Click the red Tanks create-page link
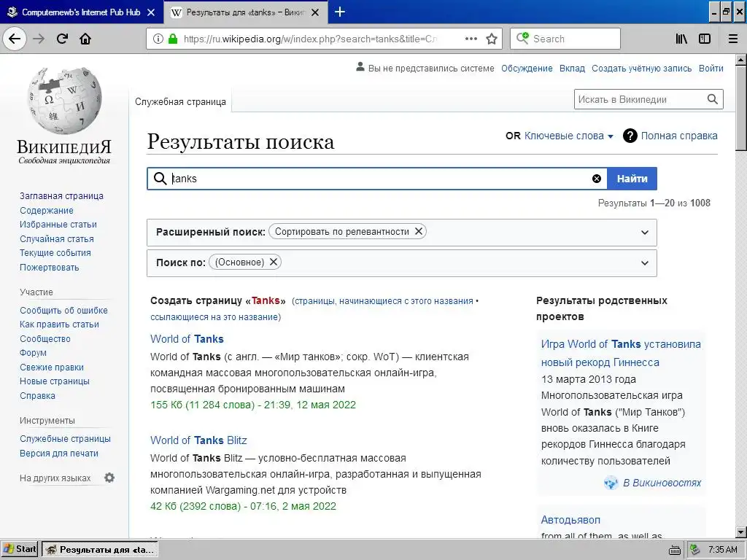This screenshot has height=560, width=747. pos(266,300)
